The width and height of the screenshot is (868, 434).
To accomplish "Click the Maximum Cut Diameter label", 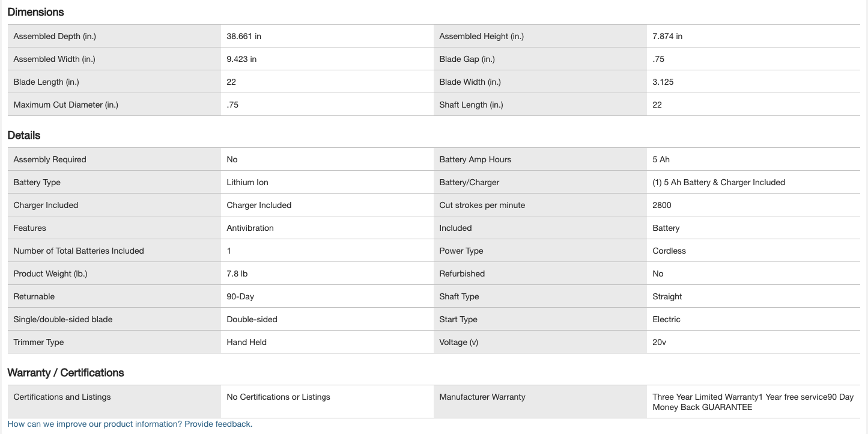I will tap(66, 105).
